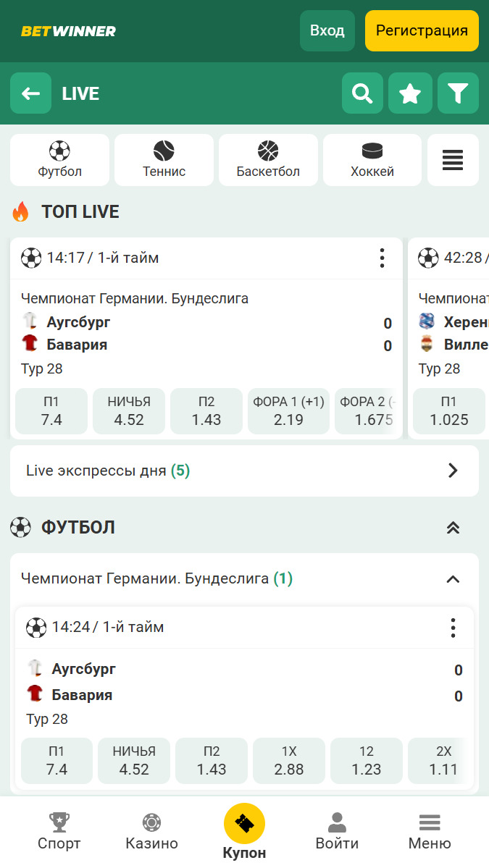
Task: Select the Теннис sport tab
Action: click(x=164, y=160)
